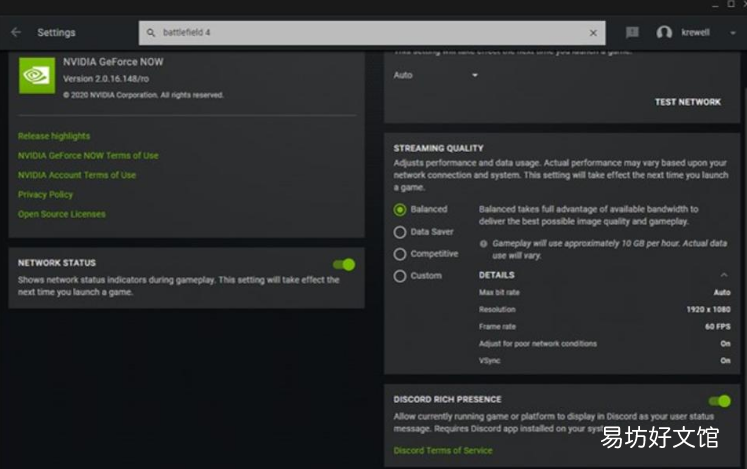Toggle the Discord Rich Presence switch

[x=719, y=401]
